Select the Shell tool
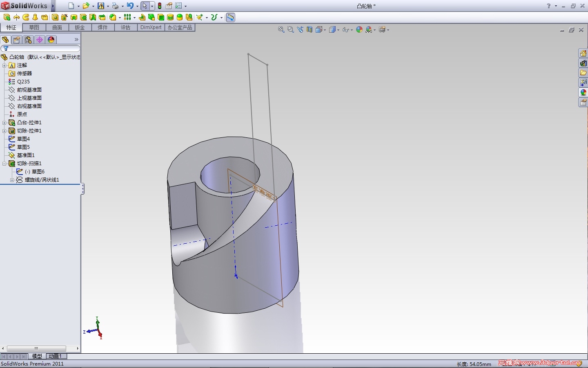 coord(161,17)
